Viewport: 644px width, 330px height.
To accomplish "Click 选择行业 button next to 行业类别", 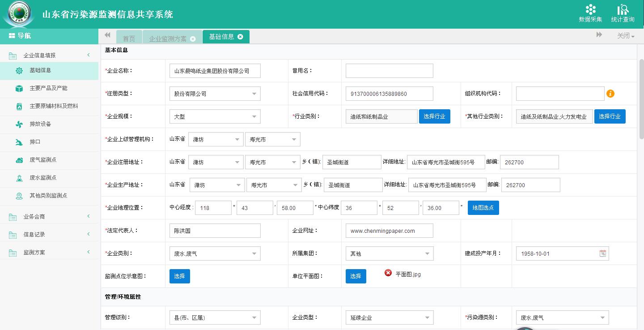I will (x=434, y=116).
